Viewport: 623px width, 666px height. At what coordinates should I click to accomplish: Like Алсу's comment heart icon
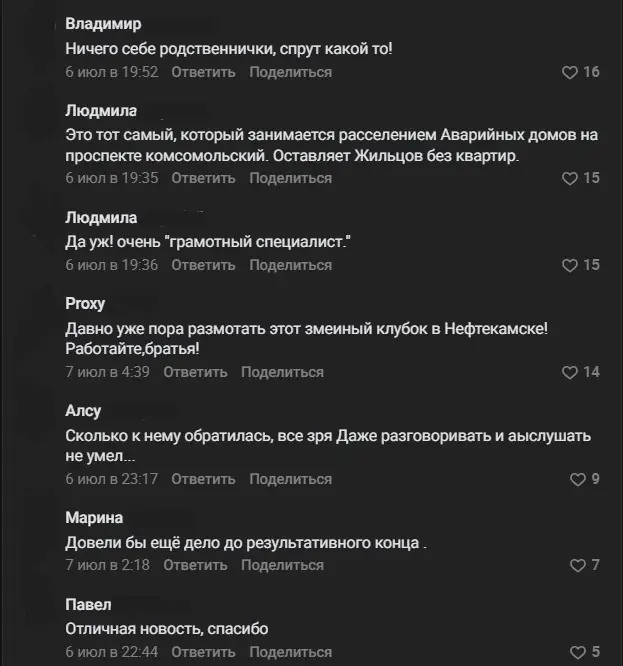(578, 480)
